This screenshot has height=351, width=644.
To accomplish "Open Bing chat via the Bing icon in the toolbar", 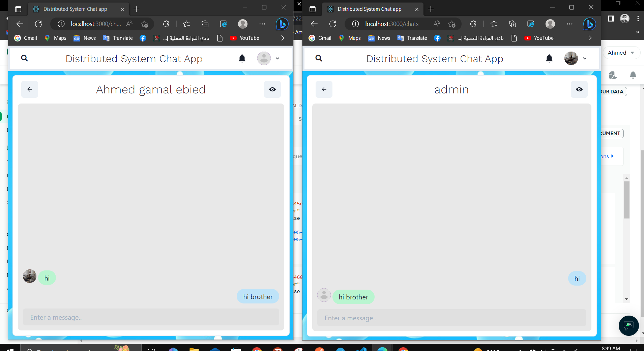I will pyautogui.click(x=589, y=24).
